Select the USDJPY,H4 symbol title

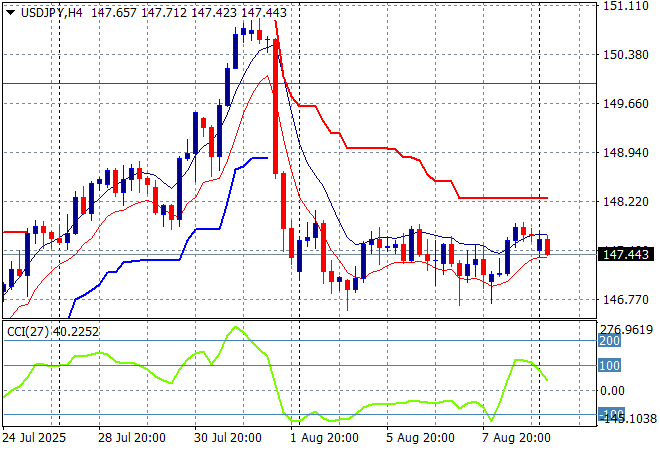52,13
